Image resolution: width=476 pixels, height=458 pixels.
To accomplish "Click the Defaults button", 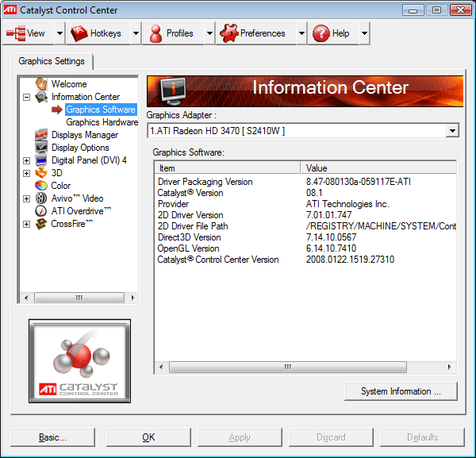I will (422, 437).
